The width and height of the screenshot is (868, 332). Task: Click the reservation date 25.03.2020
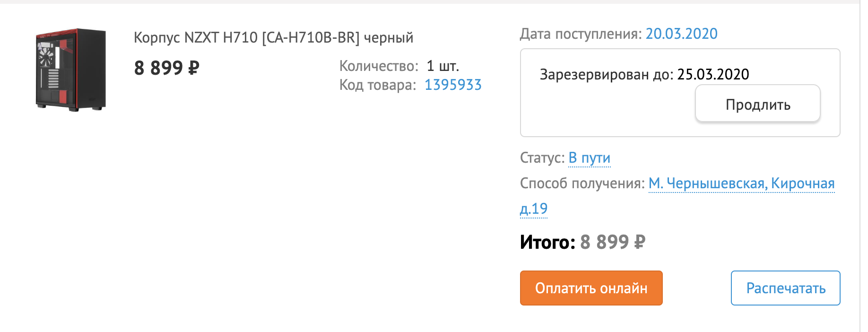pos(713,74)
